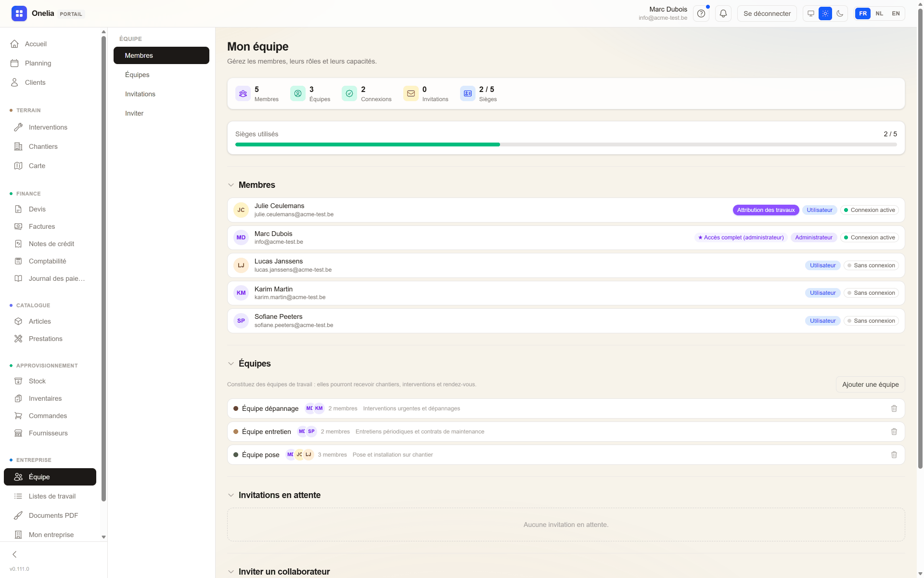Open the help question mark icon
The image size is (924, 578).
pos(701,13)
